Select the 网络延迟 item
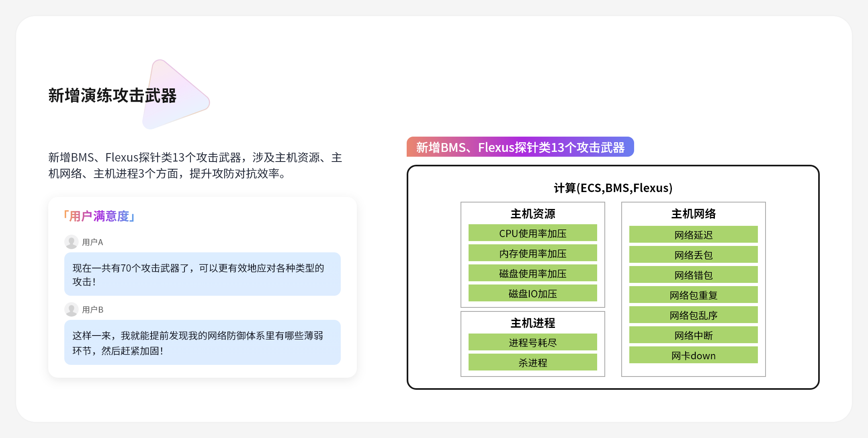This screenshot has width=868, height=438. 693,235
